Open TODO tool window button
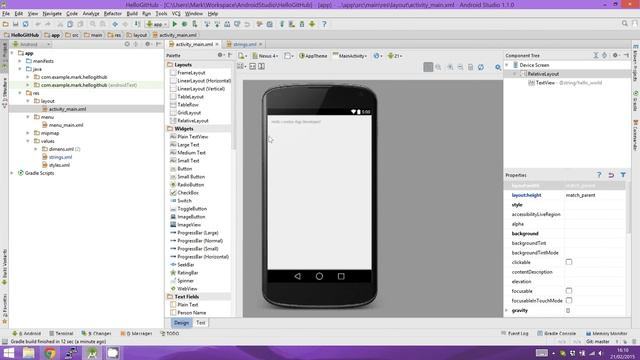 tap(170, 333)
